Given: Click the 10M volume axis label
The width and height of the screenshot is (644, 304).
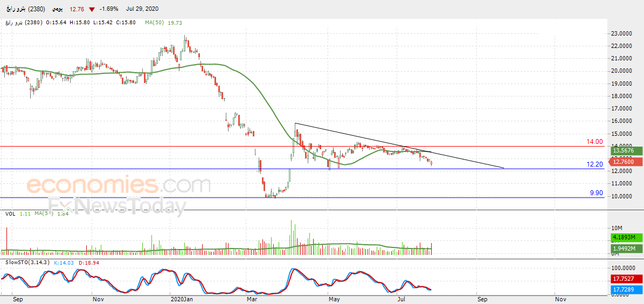Looking at the screenshot, I should [x=617, y=227].
